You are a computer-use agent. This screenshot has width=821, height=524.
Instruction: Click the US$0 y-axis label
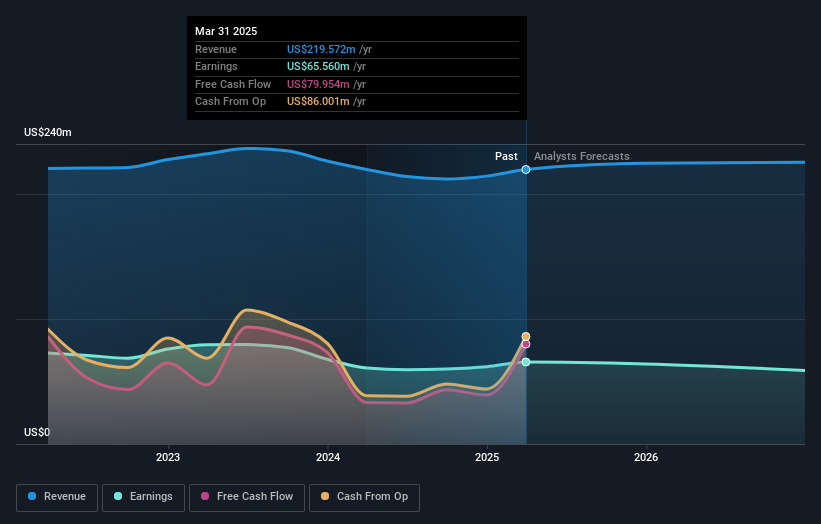(x=37, y=432)
